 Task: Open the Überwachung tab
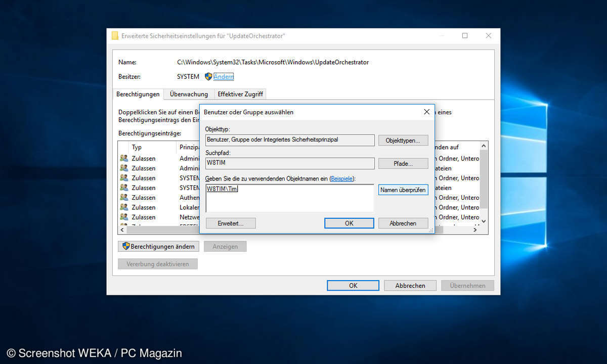coord(189,94)
